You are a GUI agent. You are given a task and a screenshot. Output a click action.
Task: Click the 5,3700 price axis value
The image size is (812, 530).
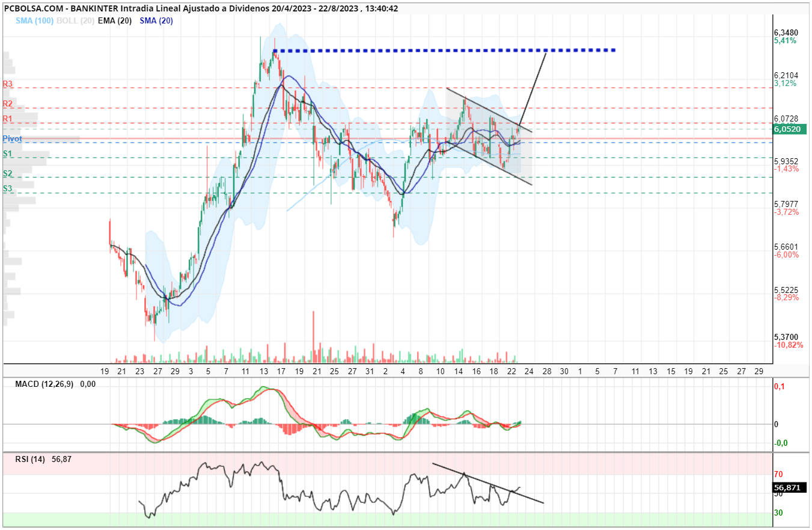[x=787, y=337]
